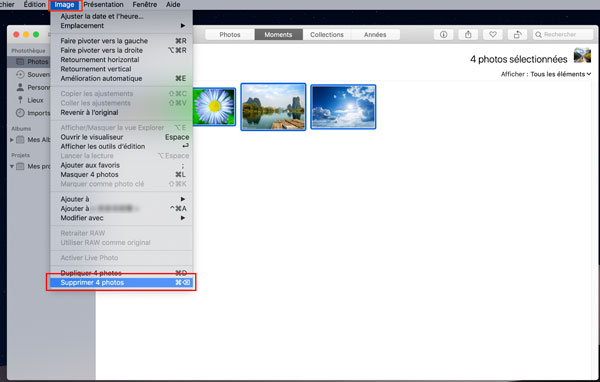Expand the Ajouter à submenu
This screenshot has height=382, width=600.
click(x=121, y=199)
